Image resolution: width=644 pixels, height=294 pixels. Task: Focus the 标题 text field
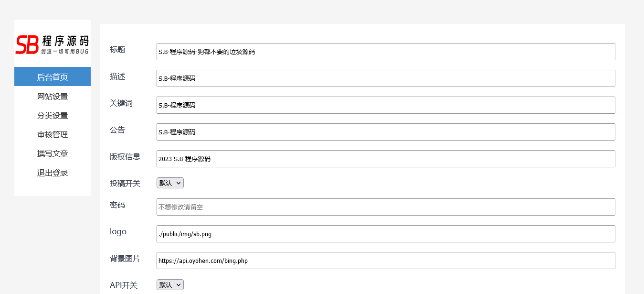point(385,52)
